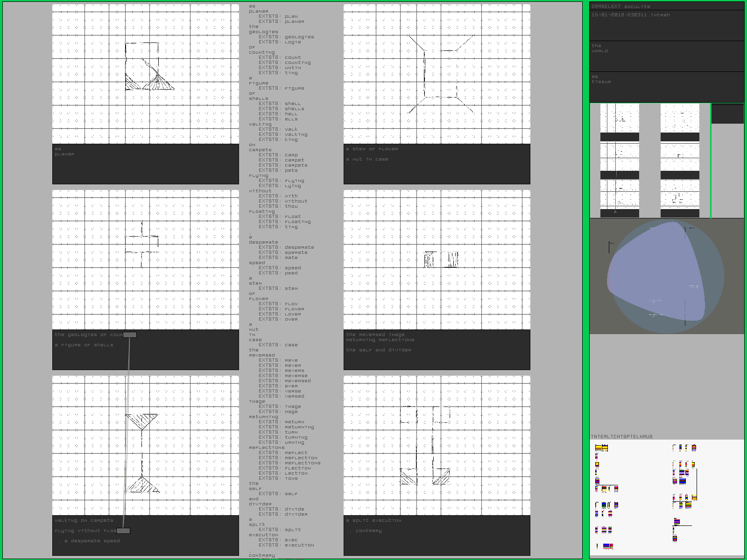Select the 'the world' text panel
The width and height of the screenshot is (747, 560).
click(666, 56)
